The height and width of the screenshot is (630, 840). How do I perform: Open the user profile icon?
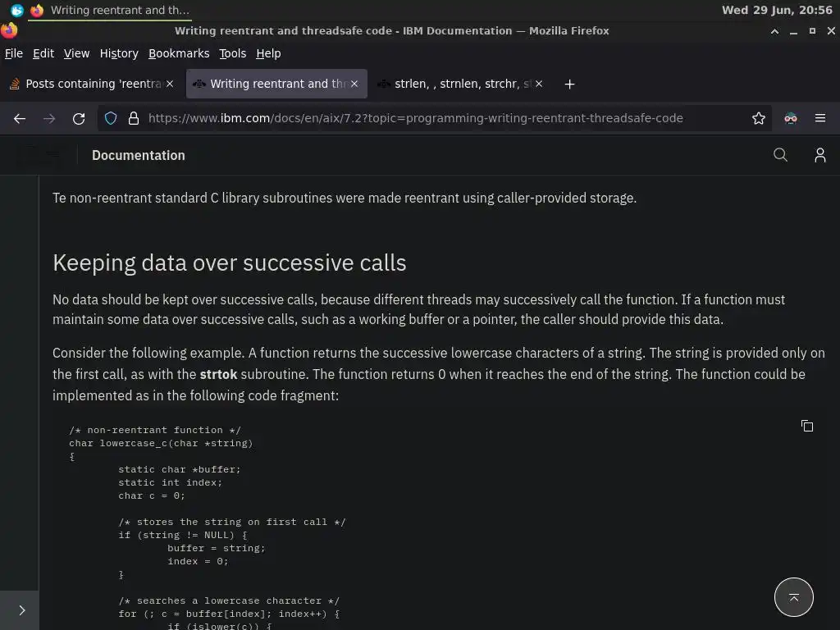819,155
